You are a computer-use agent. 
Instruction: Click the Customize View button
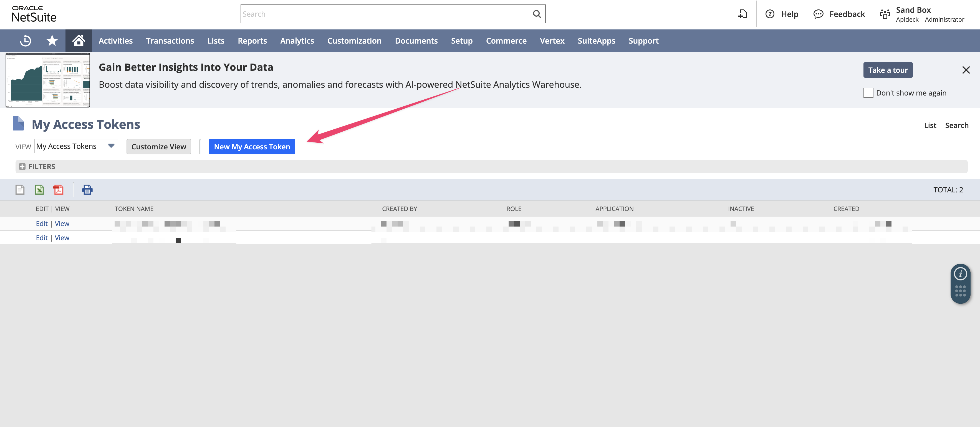(159, 147)
